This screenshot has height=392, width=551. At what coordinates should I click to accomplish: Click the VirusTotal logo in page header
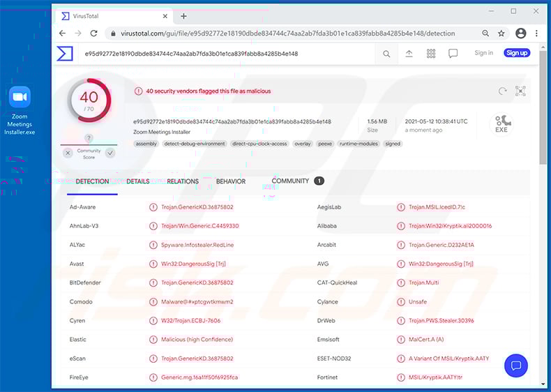click(x=65, y=54)
